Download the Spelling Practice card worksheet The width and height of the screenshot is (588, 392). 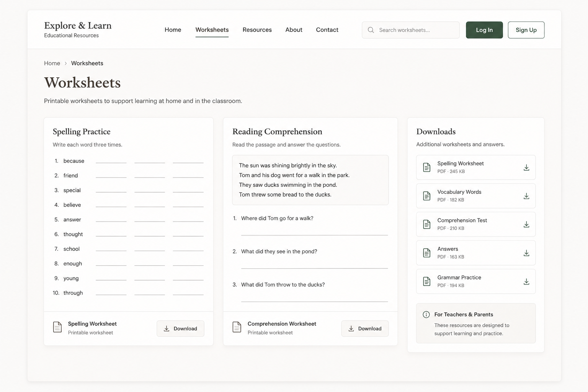pyautogui.click(x=180, y=328)
